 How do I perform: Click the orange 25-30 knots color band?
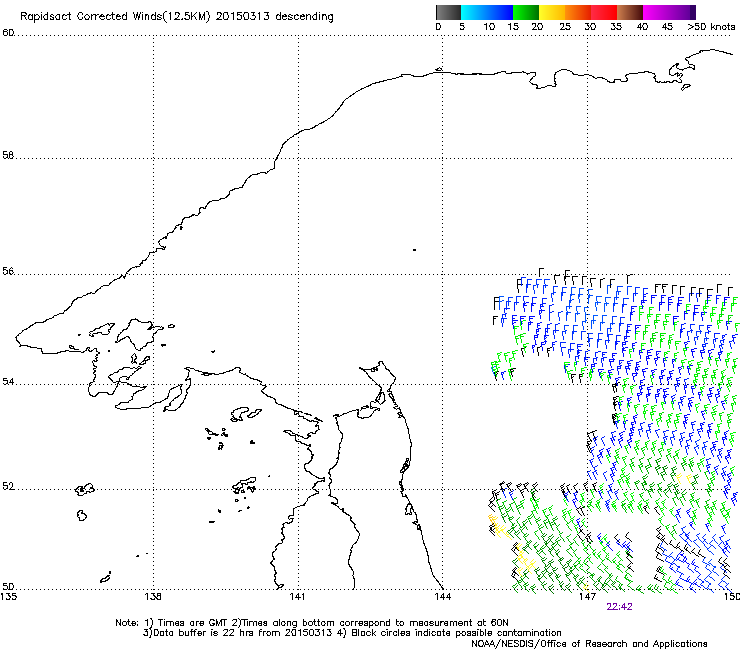tap(577, 12)
